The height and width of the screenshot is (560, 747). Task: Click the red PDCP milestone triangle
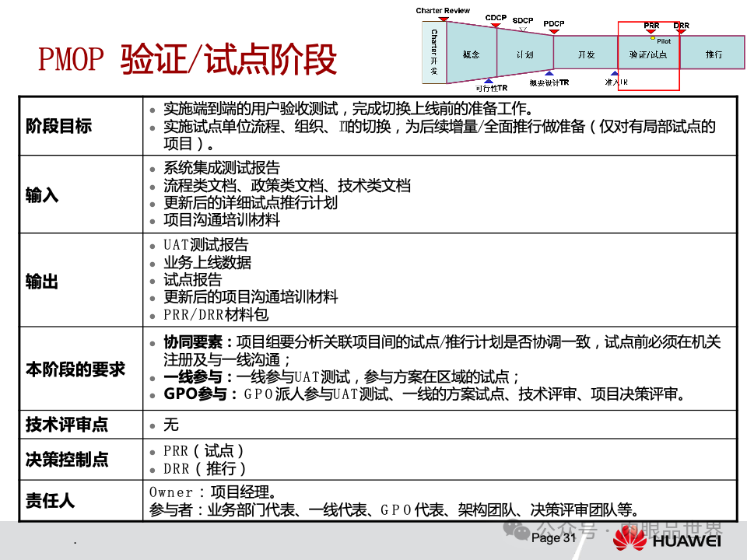[553, 31]
